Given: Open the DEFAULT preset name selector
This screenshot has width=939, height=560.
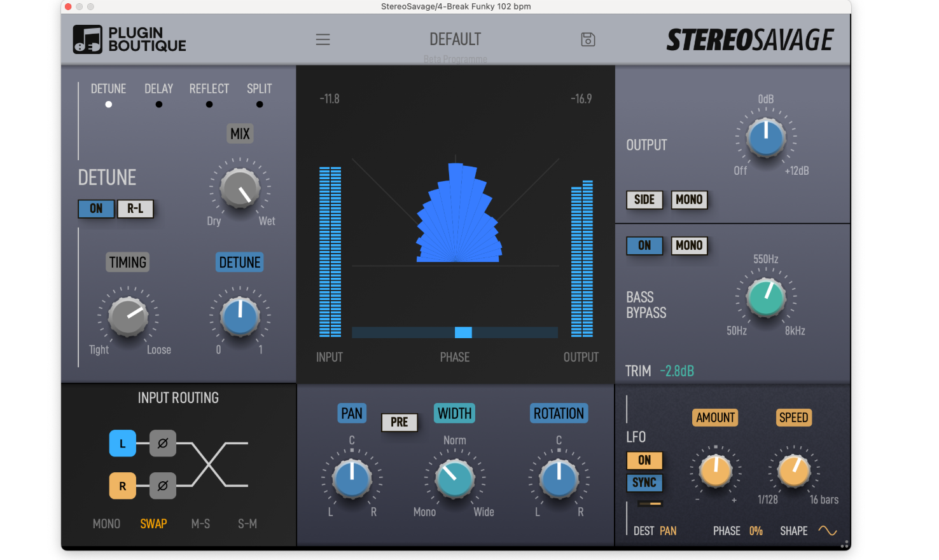Looking at the screenshot, I should point(456,39).
